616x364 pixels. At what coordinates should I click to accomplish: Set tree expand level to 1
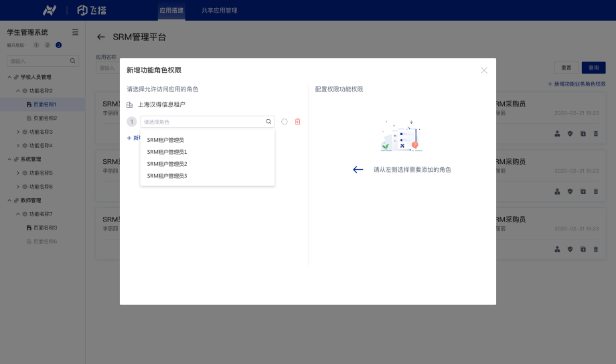tap(36, 45)
